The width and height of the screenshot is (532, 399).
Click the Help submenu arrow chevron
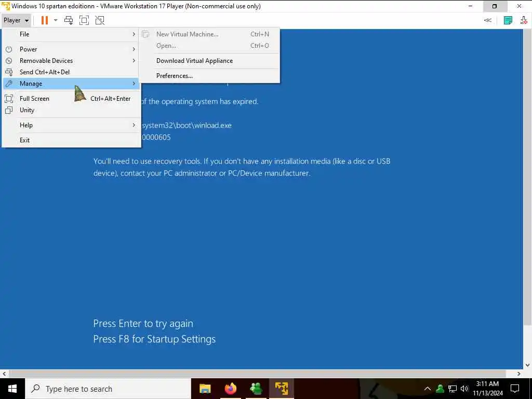(134, 125)
